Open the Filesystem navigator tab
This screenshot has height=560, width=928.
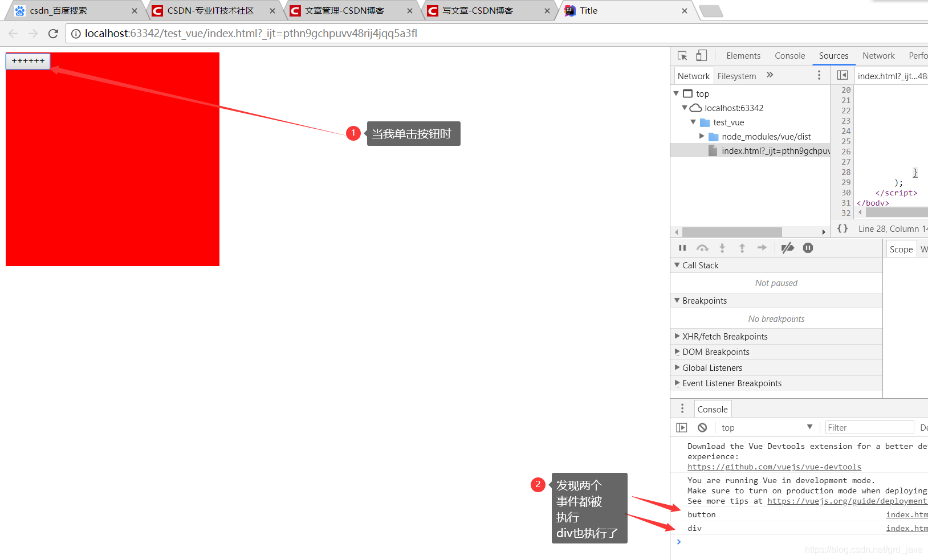(736, 76)
